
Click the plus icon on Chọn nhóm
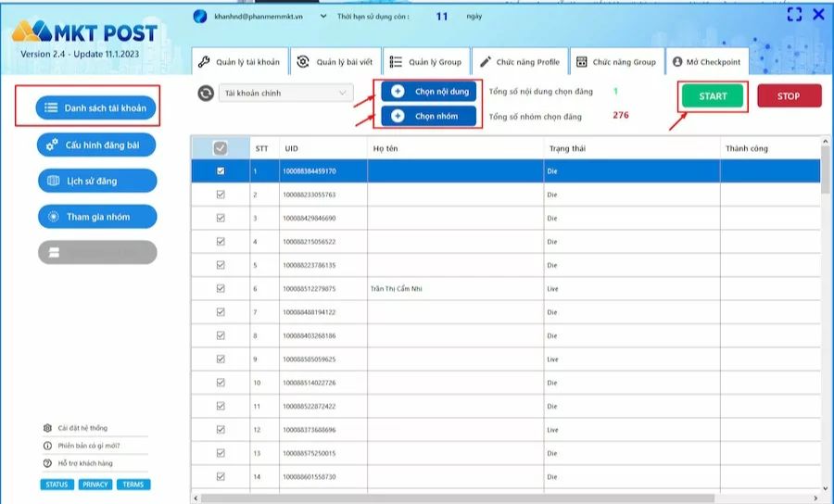(x=398, y=116)
